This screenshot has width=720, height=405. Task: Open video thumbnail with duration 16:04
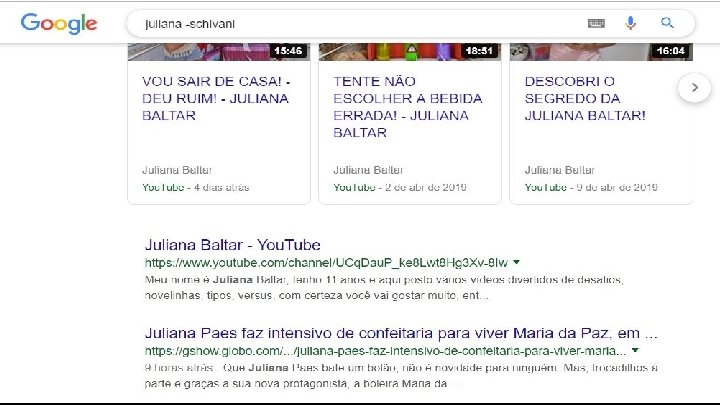coord(601,52)
